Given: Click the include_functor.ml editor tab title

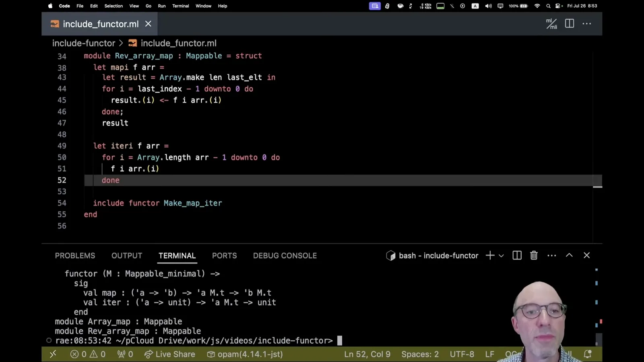Looking at the screenshot, I should (101, 24).
